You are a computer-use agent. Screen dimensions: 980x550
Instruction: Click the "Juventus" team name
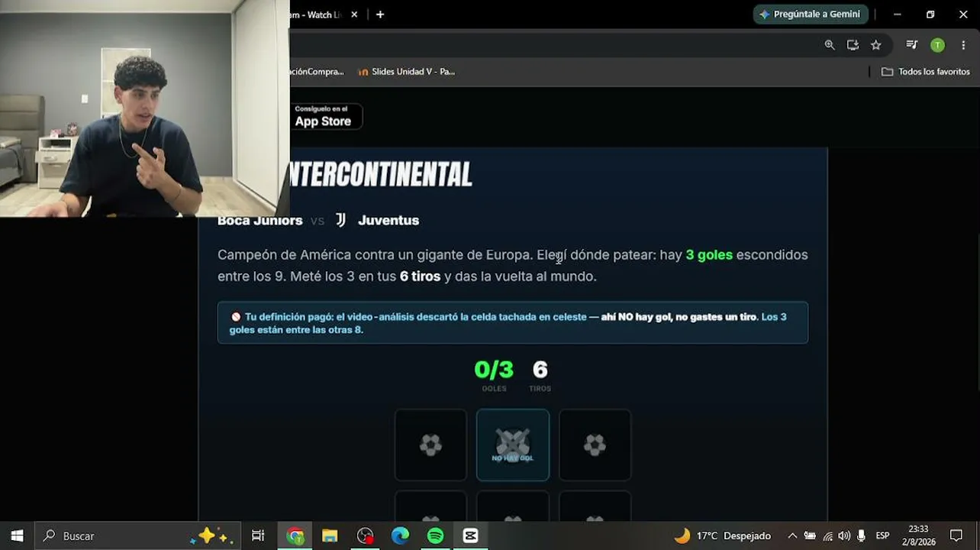[388, 220]
